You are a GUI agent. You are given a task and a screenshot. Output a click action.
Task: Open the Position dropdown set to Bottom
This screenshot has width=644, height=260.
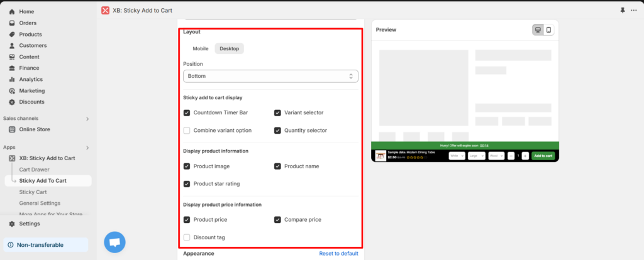click(x=270, y=76)
